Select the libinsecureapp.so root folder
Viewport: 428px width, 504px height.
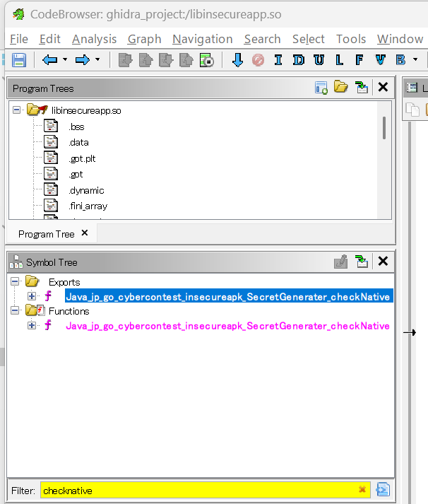(x=86, y=110)
